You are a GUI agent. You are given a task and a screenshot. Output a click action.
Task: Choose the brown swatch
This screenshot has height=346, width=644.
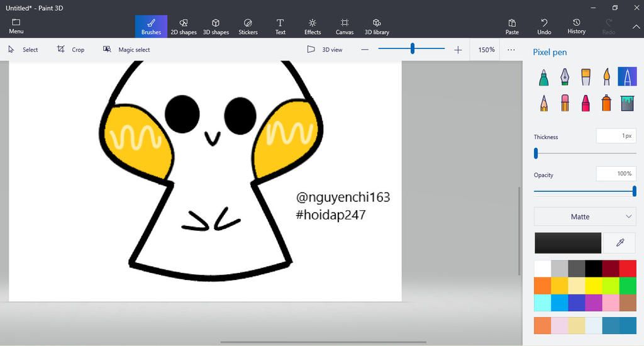(628, 303)
